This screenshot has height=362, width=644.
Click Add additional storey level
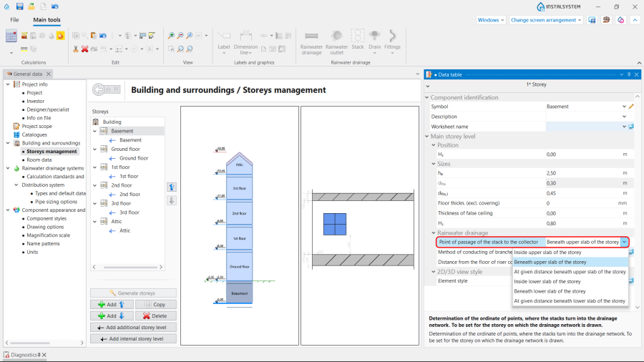point(134,328)
